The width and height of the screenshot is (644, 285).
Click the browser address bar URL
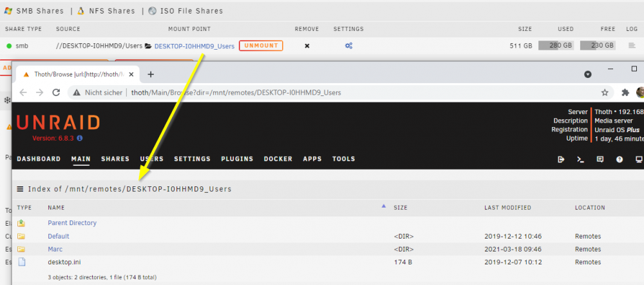tap(236, 93)
